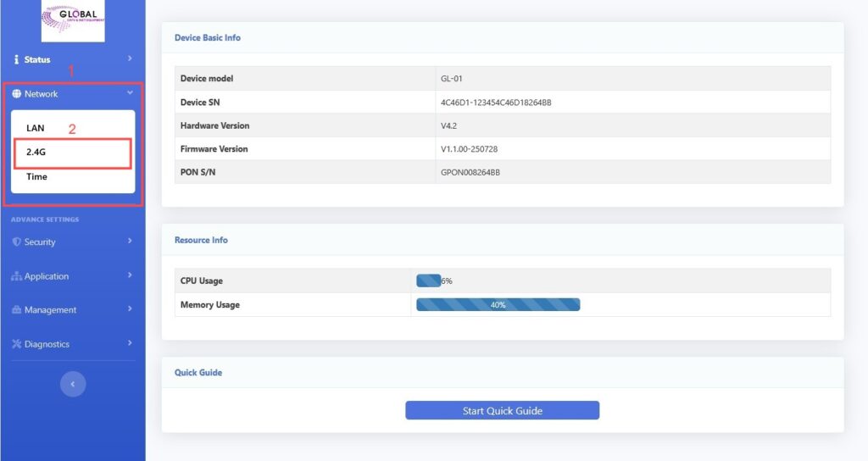Screen dimensions: 868x461
Task: Collapse sidebar with round arrow button
Action: (73, 384)
